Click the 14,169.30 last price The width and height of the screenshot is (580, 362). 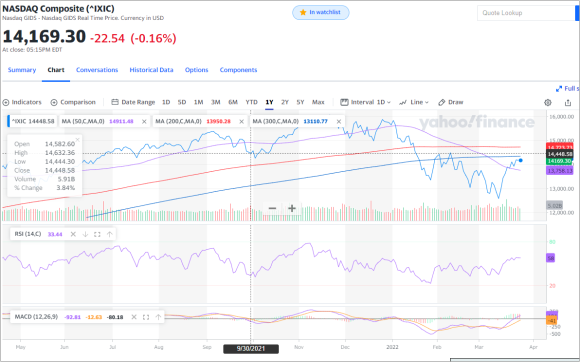(x=44, y=37)
